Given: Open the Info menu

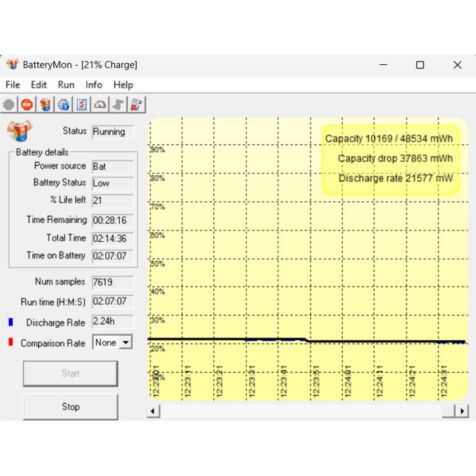Looking at the screenshot, I should click(94, 85).
